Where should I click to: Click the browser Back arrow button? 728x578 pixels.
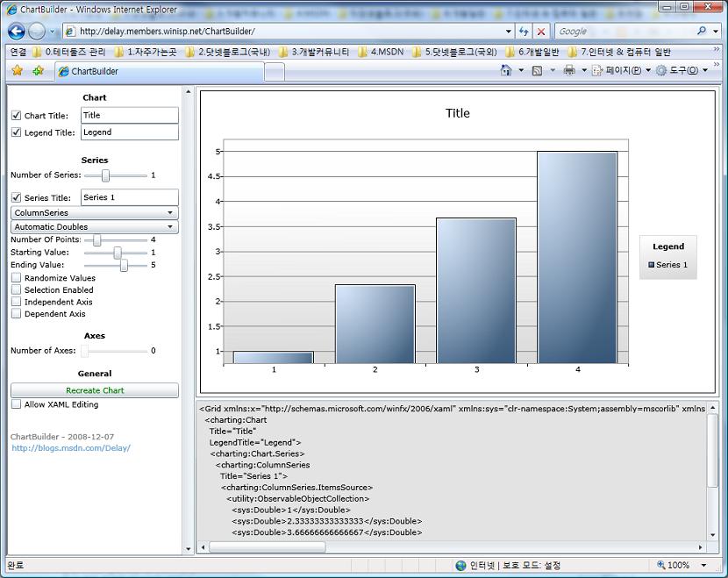pyautogui.click(x=17, y=32)
